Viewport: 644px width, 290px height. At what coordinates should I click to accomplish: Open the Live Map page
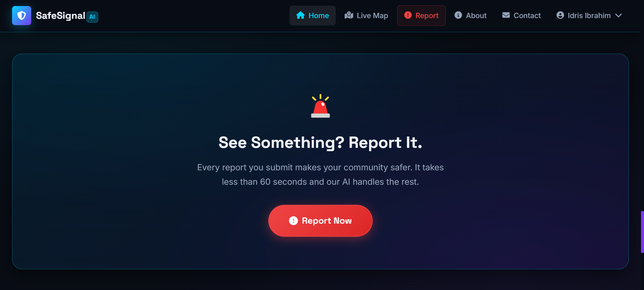(x=366, y=15)
